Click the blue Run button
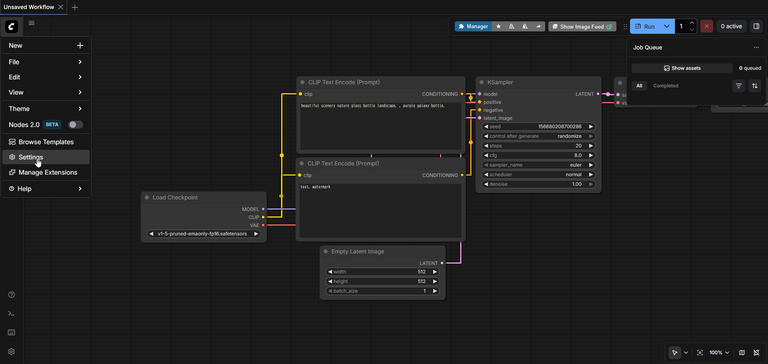The width and height of the screenshot is (768, 364). [646, 26]
